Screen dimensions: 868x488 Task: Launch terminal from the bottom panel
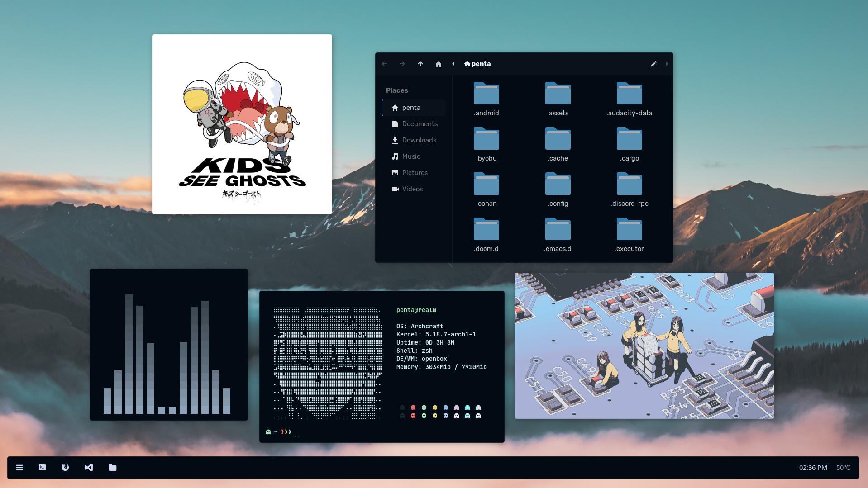(x=42, y=468)
